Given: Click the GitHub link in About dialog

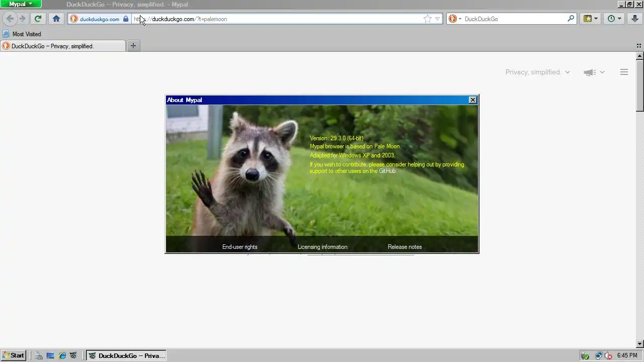Looking at the screenshot, I should (x=387, y=171).
